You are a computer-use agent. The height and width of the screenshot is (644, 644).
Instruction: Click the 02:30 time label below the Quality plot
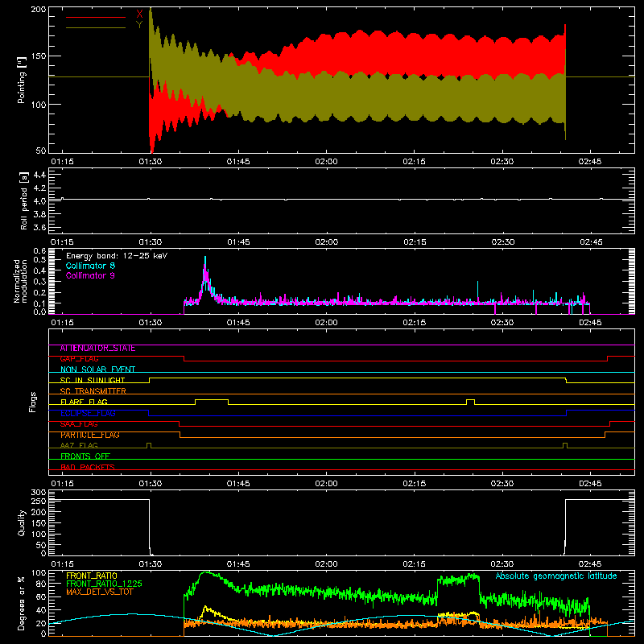[502, 564]
